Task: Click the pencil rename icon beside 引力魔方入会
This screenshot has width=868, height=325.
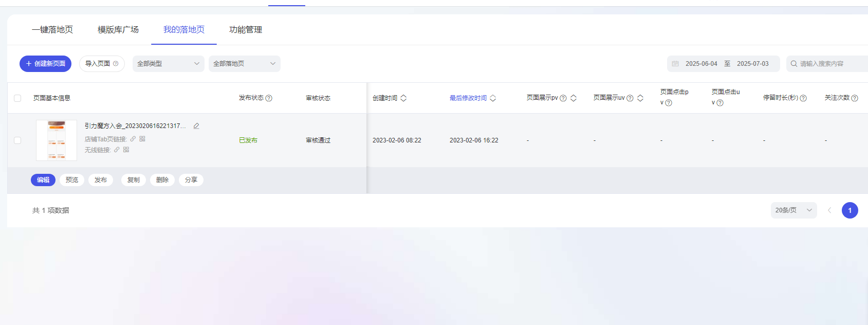Action: coord(196,126)
